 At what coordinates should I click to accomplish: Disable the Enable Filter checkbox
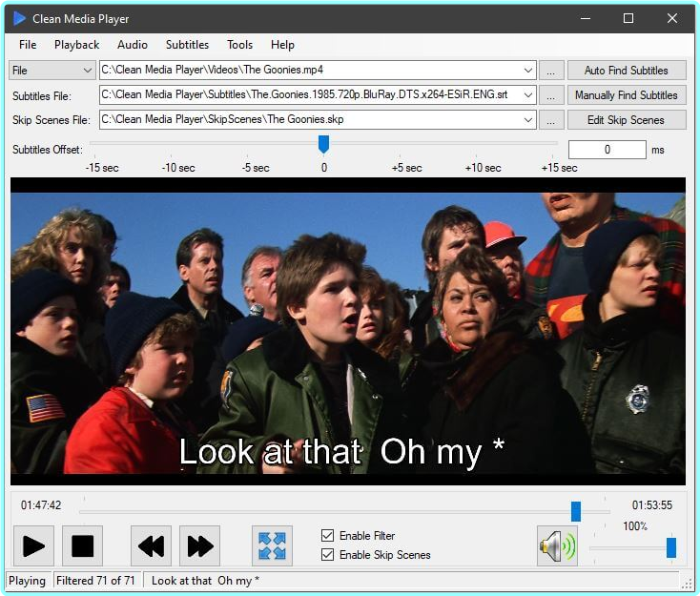(x=328, y=536)
